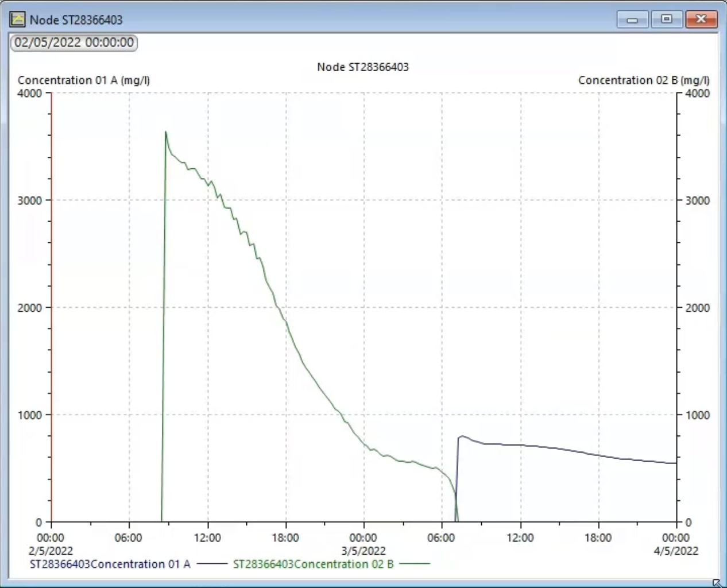Click the Concentration 02 B (mg/l) axis label
The height and width of the screenshot is (588, 727).
(x=644, y=80)
